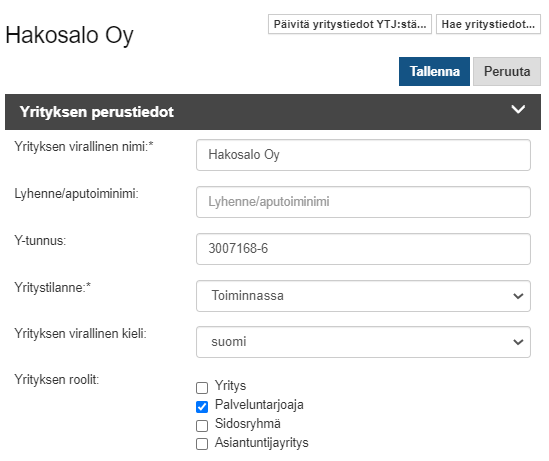Focus the Yrityksen virallinen nimi field
This screenshot has width=549, height=461.
(363, 155)
